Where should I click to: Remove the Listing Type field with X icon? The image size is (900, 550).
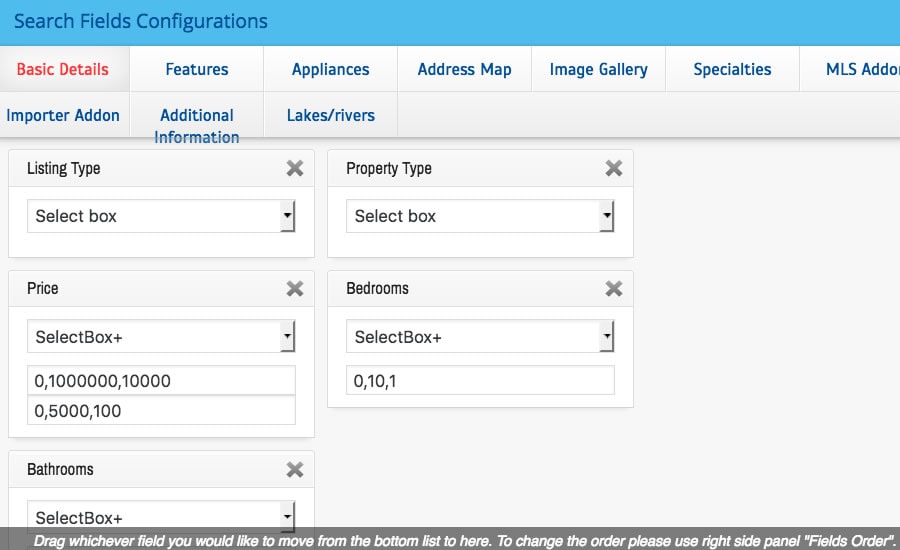tap(295, 168)
